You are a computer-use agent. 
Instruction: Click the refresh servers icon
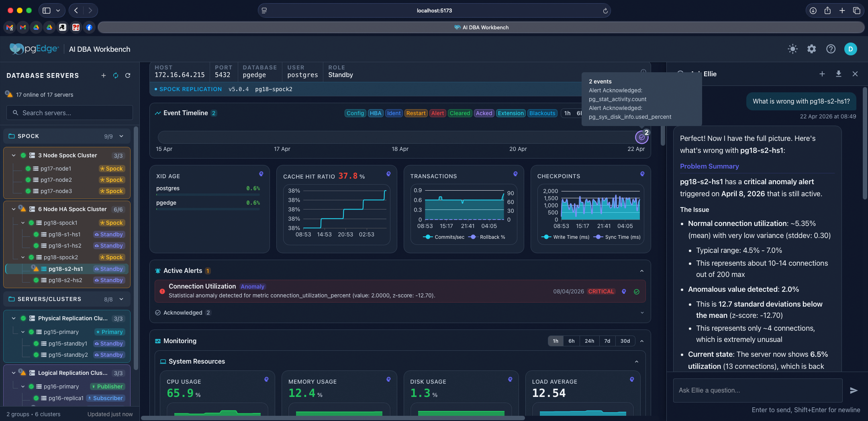point(128,75)
